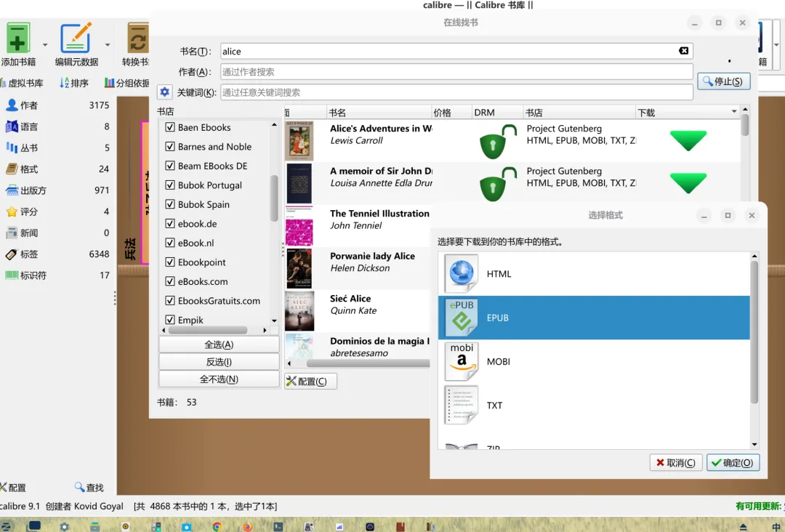Image resolution: width=785 pixels, height=532 pixels.
Task: Toggle the eBooks.com store checkbox
Action: 170,281
